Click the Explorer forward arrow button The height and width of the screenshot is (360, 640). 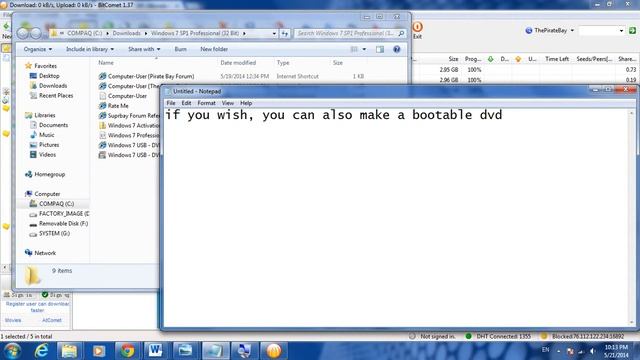coord(36,33)
